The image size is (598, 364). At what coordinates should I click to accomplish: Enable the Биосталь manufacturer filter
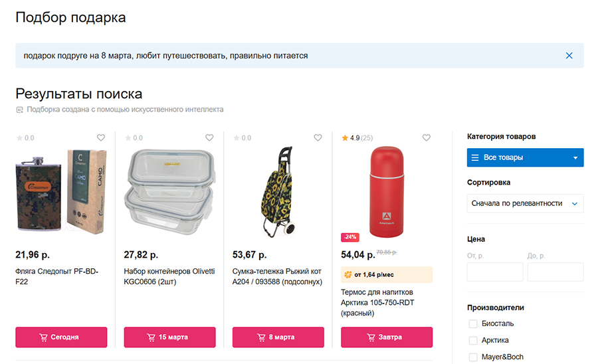473,324
